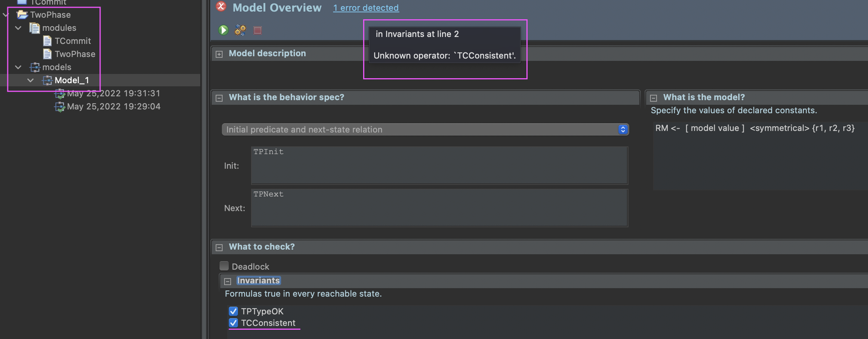Click the validate model gears icon
The height and width of the screenshot is (339, 868).
click(240, 30)
